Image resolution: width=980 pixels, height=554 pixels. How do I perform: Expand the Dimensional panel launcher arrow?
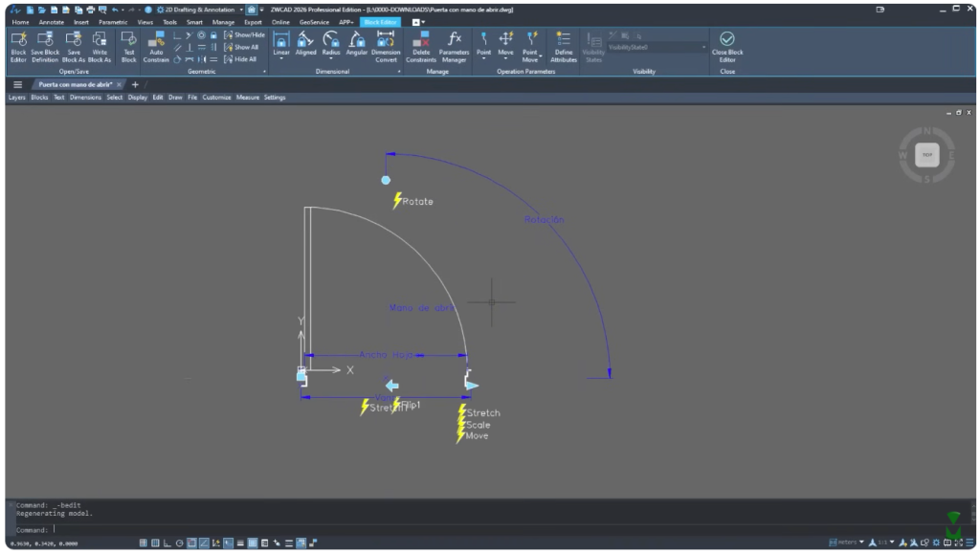(x=399, y=72)
